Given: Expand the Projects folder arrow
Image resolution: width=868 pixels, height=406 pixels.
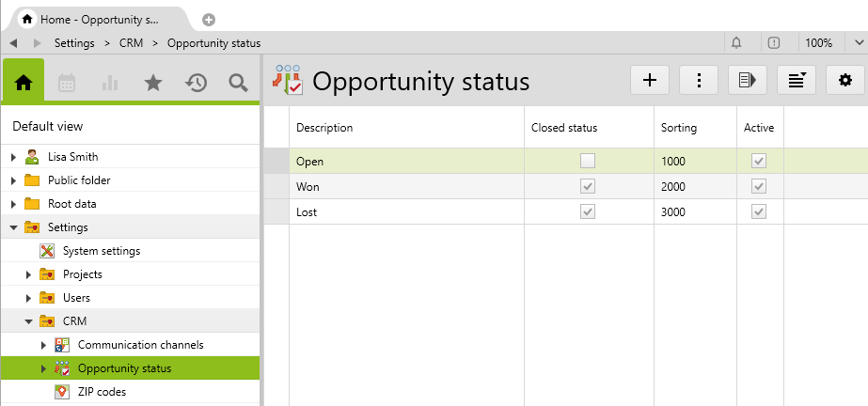Looking at the screenshot, I should click(x=28, y=274).
